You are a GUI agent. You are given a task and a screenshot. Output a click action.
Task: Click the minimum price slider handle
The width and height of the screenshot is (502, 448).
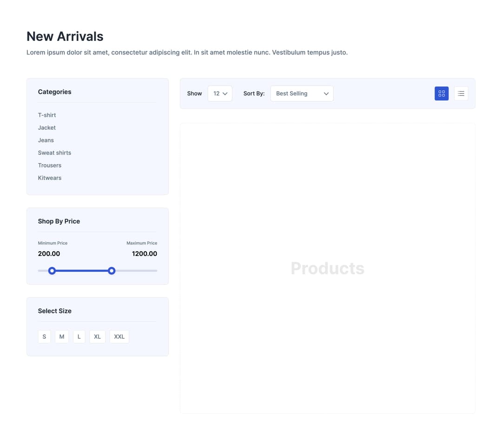52,271
